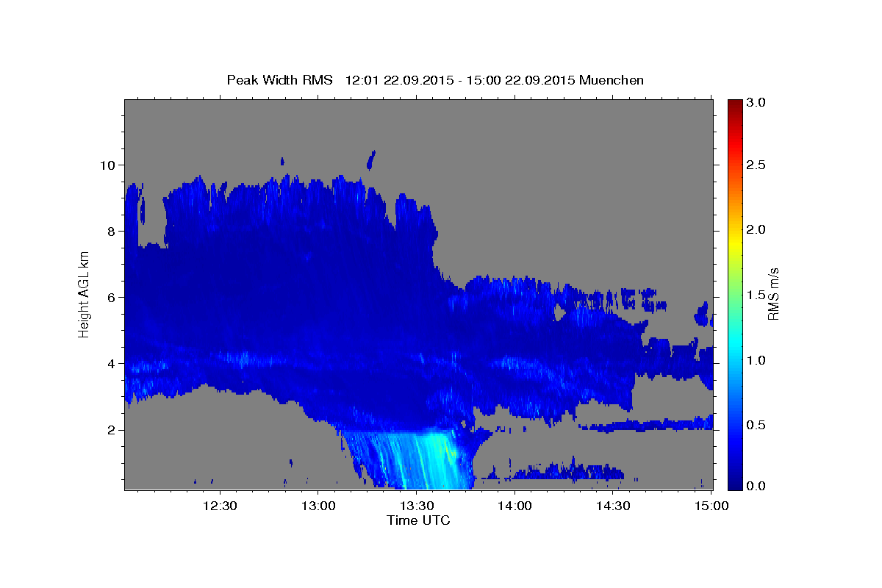Screen dimensions: 882x588
Task: Click the 14:30 time tick label
Action: [x=613, y=506]
